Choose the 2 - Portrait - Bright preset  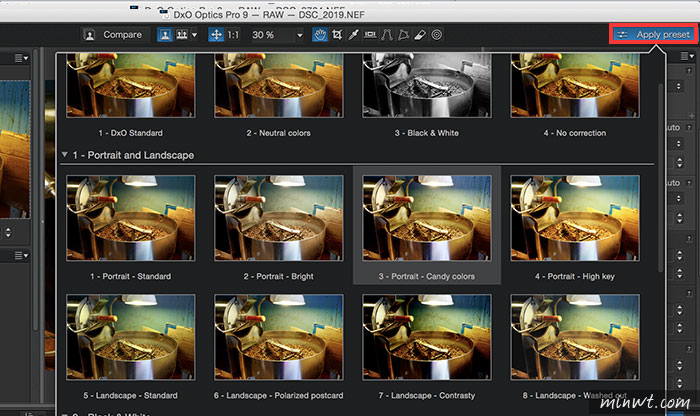[279, 218]
